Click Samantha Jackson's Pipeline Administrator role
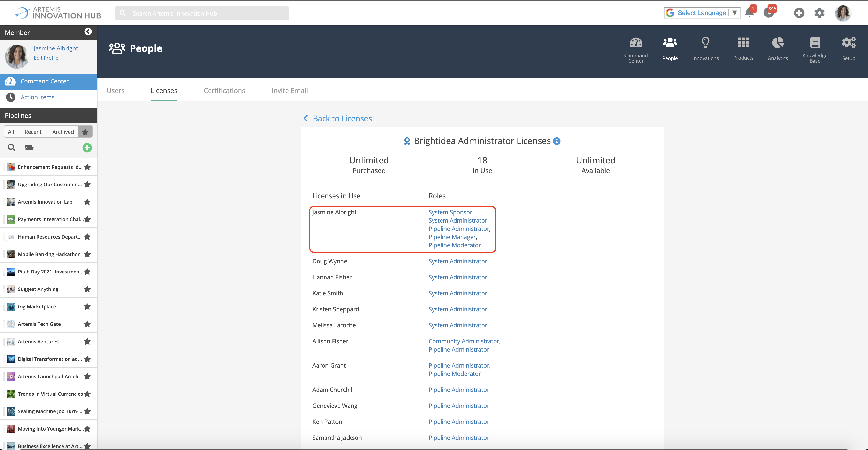This screenshot has width=868, height=450. pyautogui.click(x=459, y=438)
